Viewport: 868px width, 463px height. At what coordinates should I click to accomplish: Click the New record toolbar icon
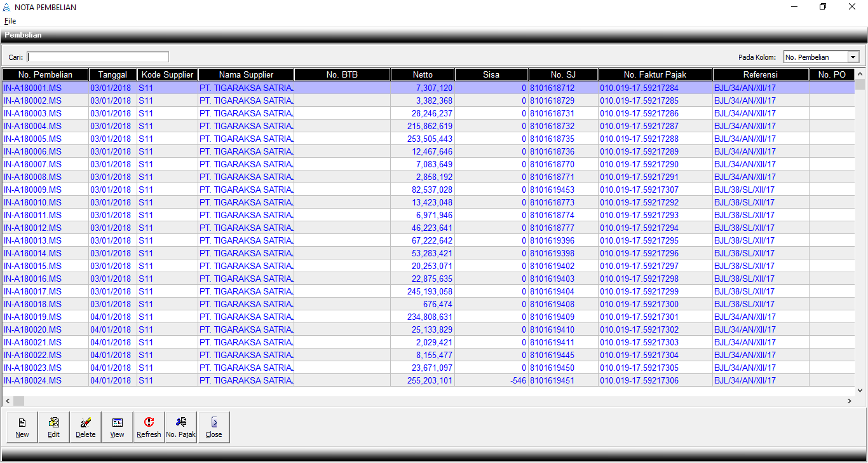point(22,427)
